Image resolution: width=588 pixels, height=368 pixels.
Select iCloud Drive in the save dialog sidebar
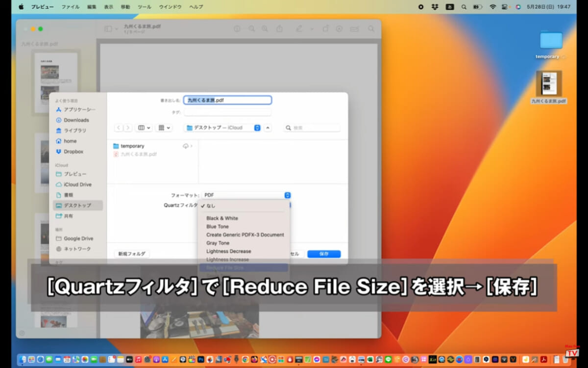tap(78, 184)
